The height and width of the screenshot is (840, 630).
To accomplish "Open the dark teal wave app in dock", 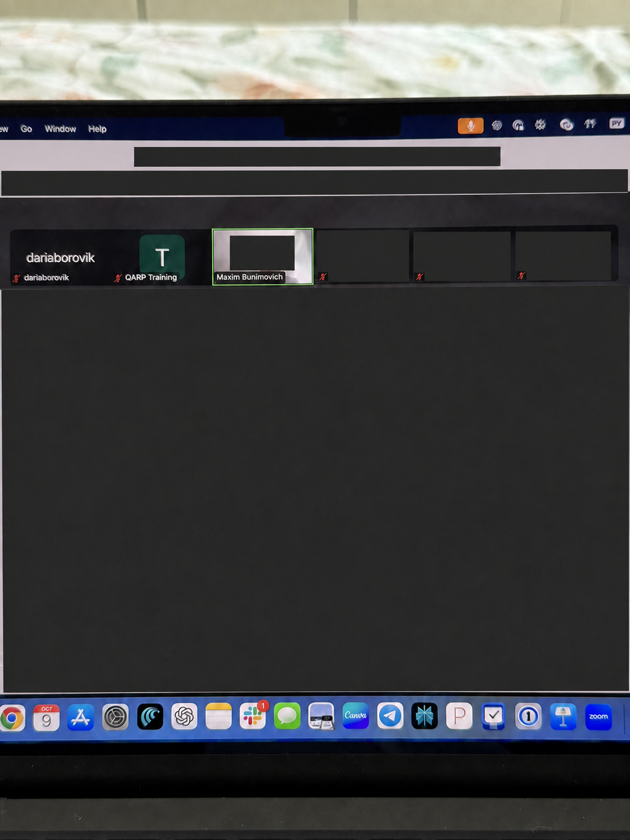I will 150,718.
